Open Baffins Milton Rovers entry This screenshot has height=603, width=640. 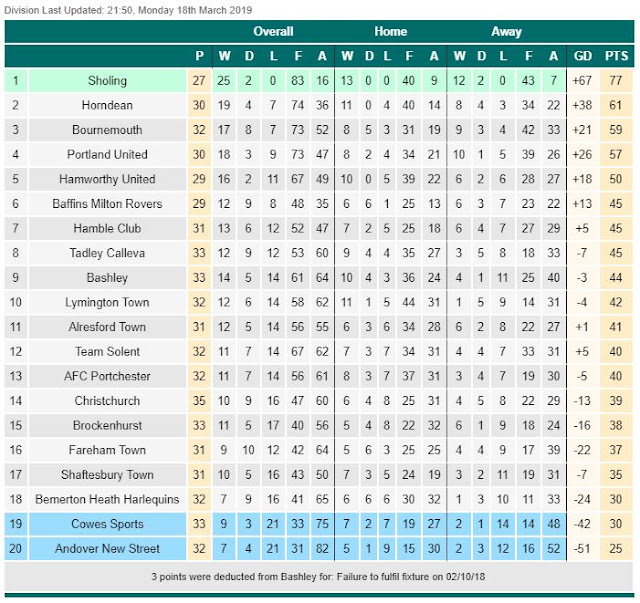107,204
